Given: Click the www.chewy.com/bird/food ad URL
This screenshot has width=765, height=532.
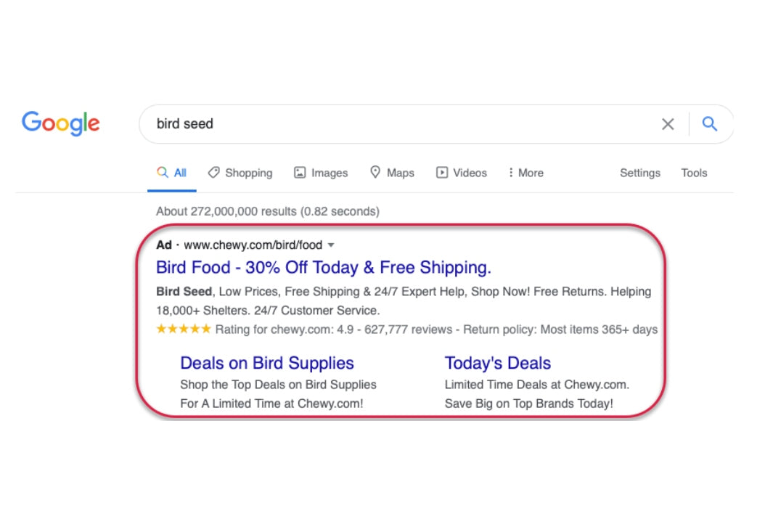Looking at the screenshot, I should (253, 245).
